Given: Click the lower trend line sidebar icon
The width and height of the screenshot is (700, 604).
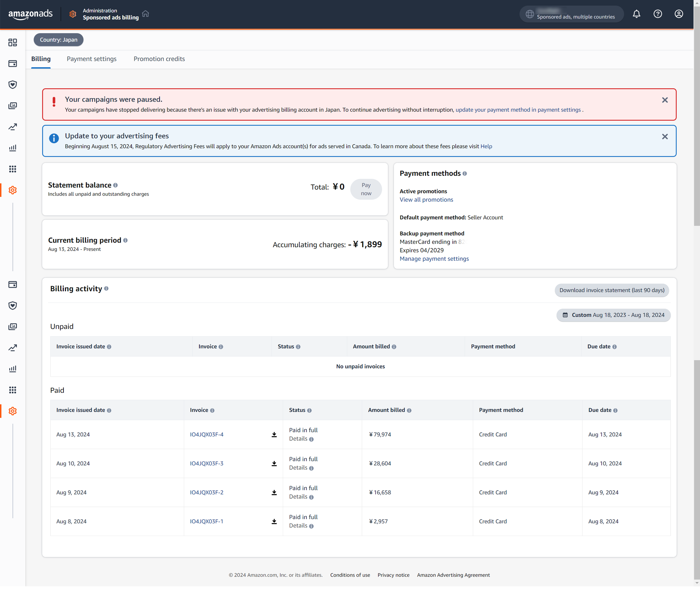Looking at the screenshot, I should tap(13, 348).
